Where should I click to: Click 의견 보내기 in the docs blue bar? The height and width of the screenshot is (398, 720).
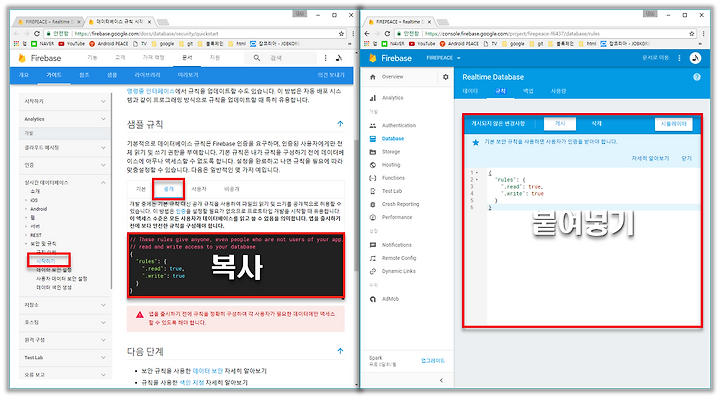point(331,75)
